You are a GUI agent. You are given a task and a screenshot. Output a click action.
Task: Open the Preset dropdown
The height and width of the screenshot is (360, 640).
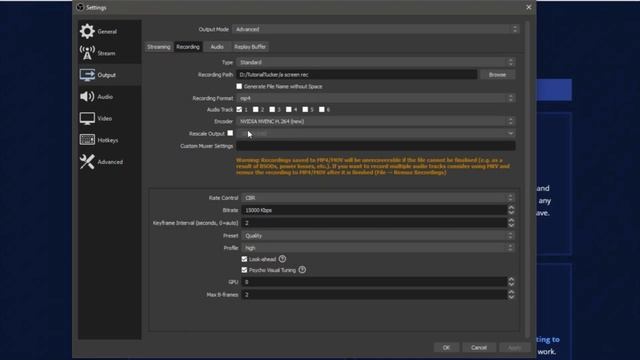tap(378, 236)
